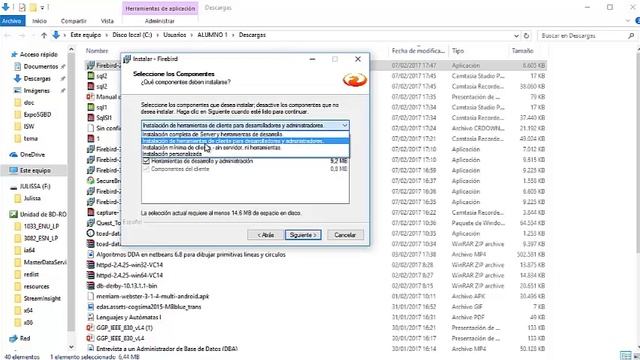
Task: Sort files by Nombre column header
Action: pos(97,51)
